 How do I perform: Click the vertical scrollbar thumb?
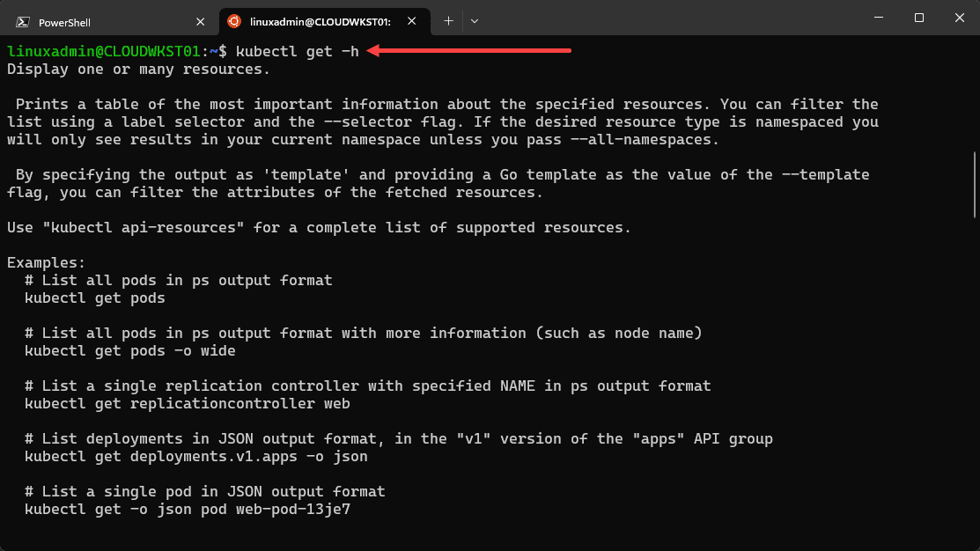[x=975, y=184]
